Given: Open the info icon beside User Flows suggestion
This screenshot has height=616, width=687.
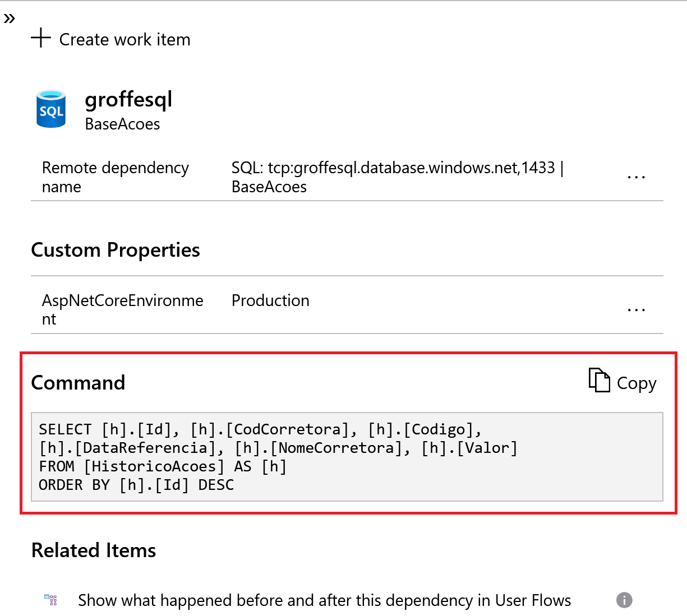Looking at the screenshot, I should (624, 600).
